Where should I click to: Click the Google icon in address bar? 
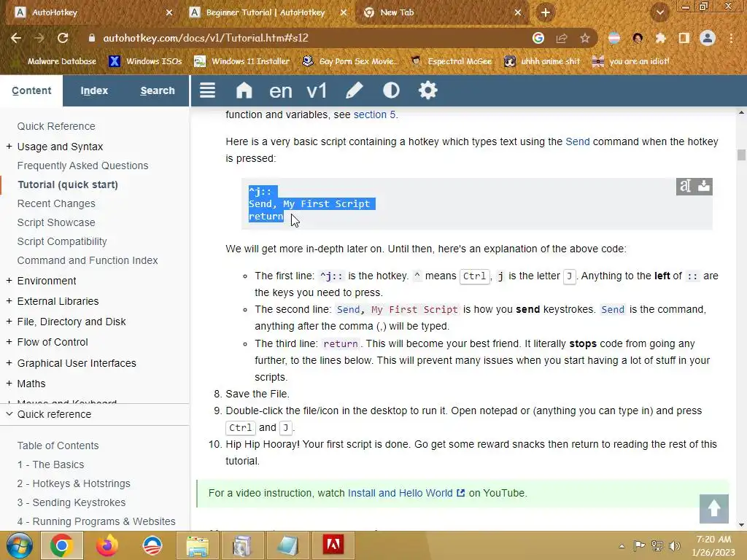click(538, 38)
